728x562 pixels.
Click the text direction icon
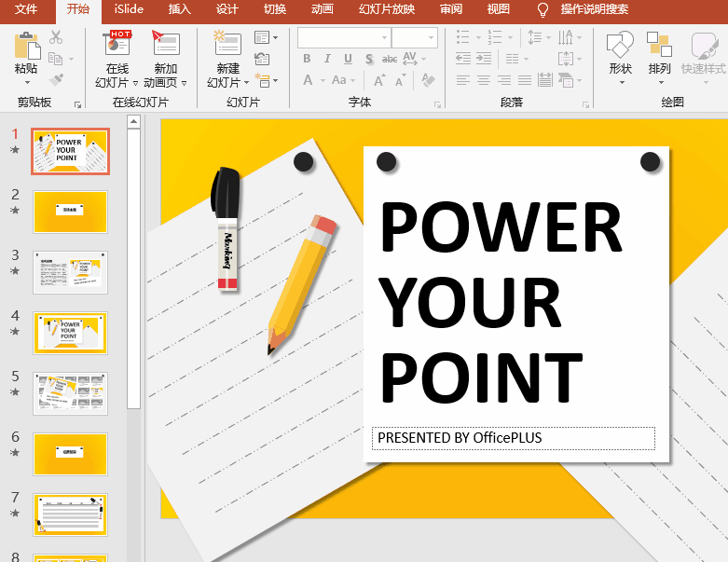[566, 37]
